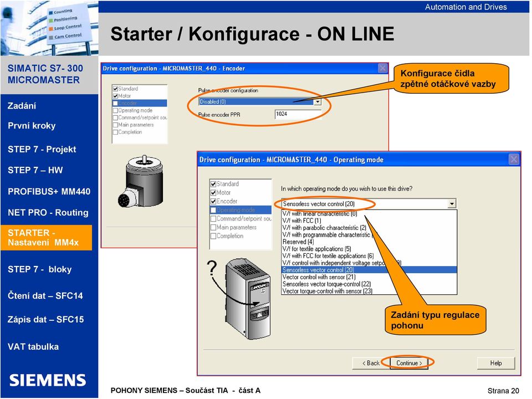Toggle Operating mode checkbox in the Encoder dialog

[115, 111]
